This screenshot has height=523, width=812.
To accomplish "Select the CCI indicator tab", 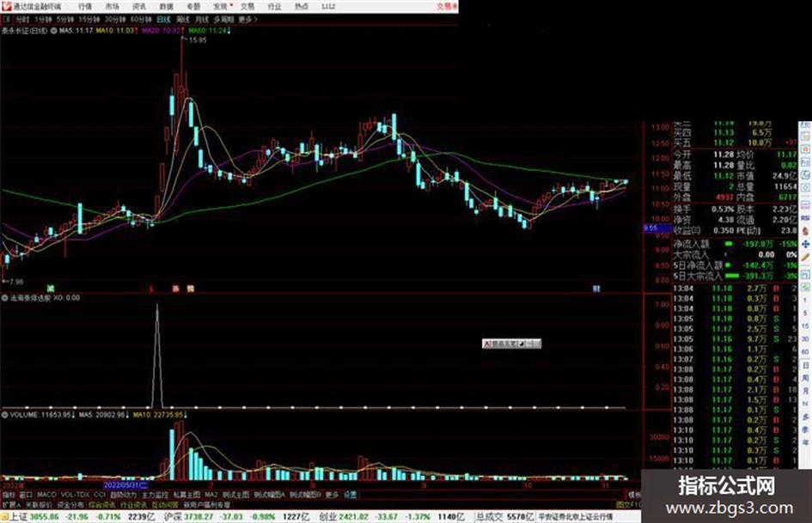I will coord(100,495).
